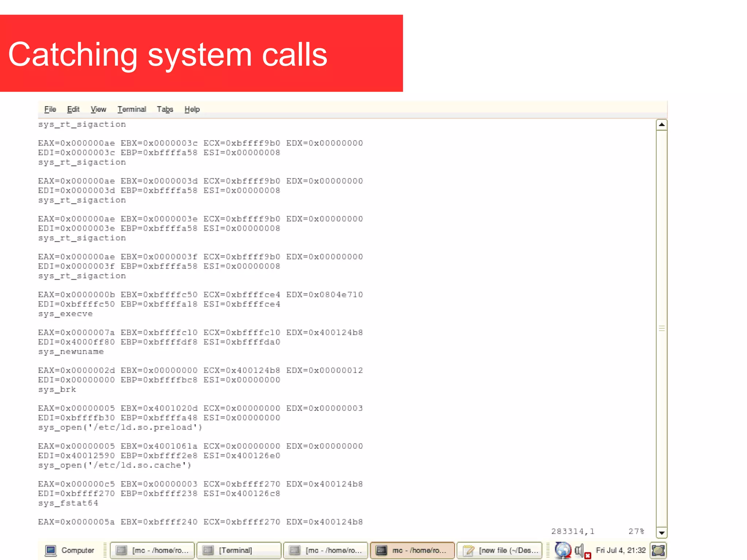Viewport: 747px width, 560px height.
Task: Click the notepad icon of new file task
Action: click(x=468, y=550)
